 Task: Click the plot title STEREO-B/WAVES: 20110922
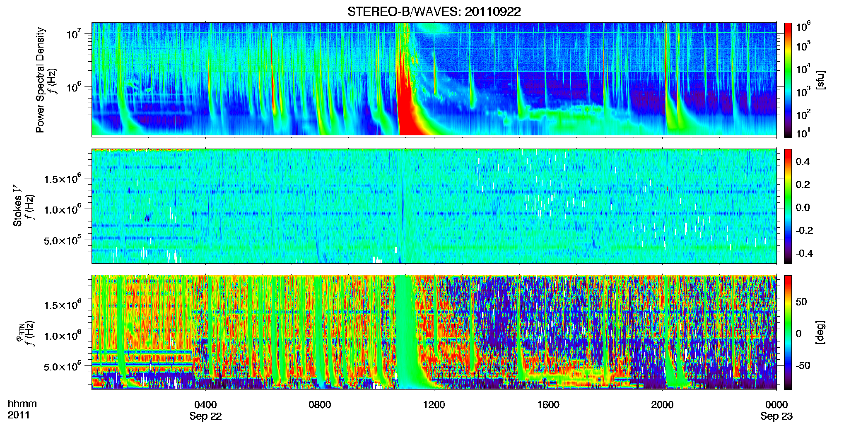[x=434, y=12]
